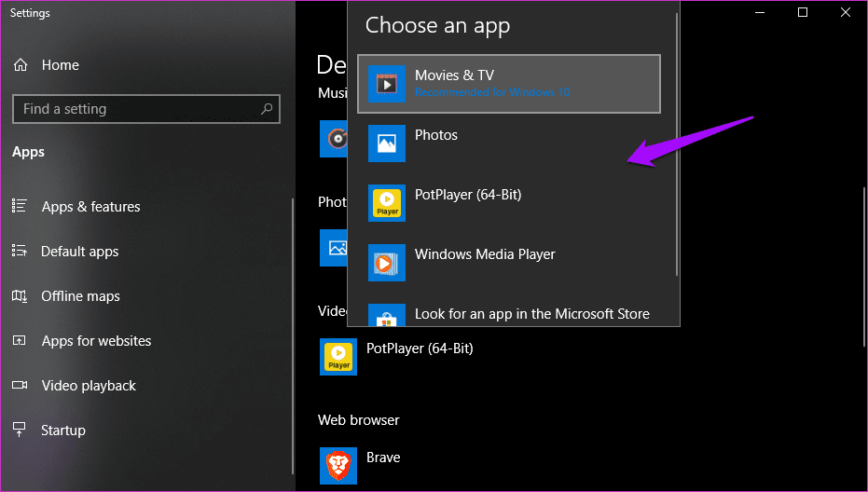
Task: Click the Offline maps icon
Action: click(x=20, y=296)
